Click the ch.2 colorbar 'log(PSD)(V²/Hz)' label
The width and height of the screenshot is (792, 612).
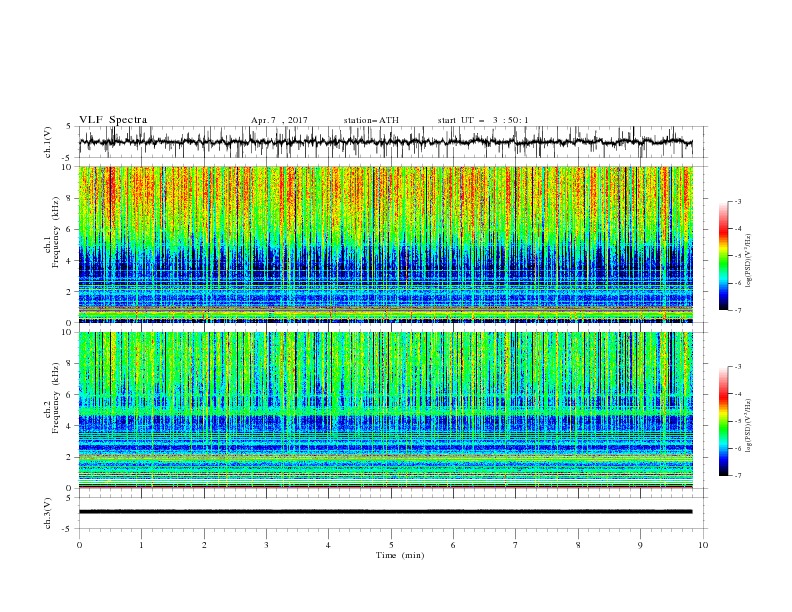click(x=748, y=425)
